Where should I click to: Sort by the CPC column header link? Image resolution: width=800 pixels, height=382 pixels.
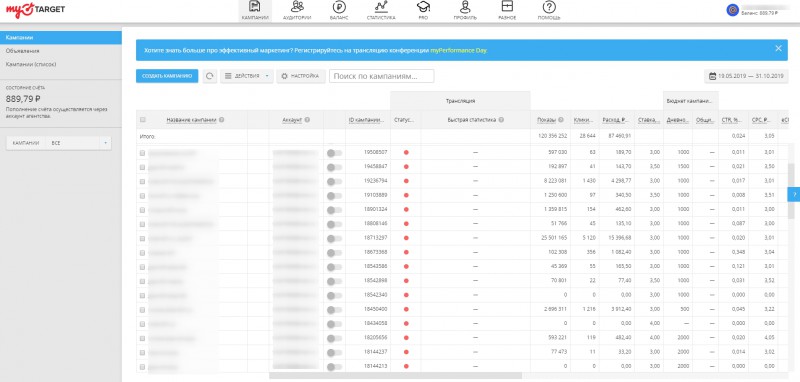tap(762, 120)
